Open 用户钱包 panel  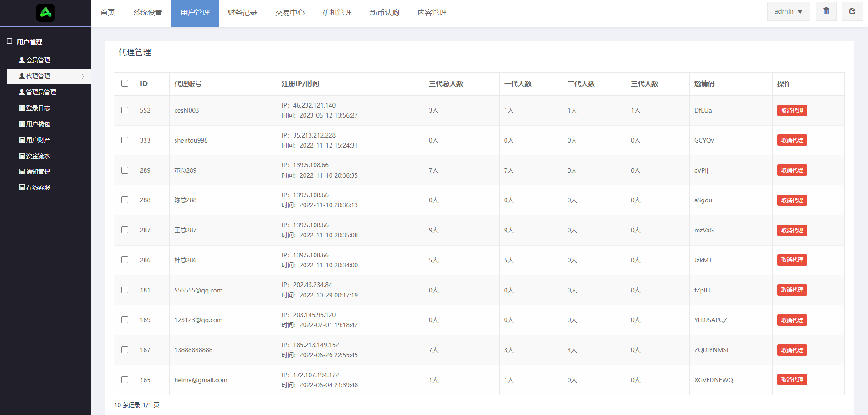(x=37, y=123)
